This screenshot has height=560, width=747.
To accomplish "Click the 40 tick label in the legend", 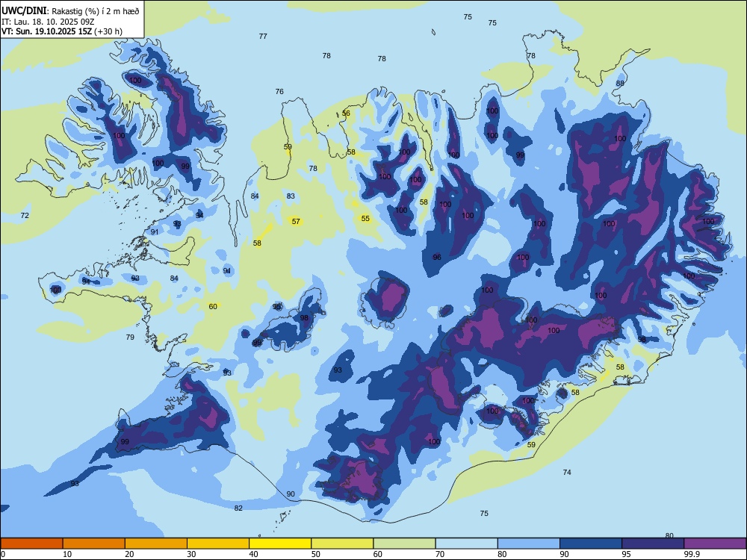I will click(254, 554).
